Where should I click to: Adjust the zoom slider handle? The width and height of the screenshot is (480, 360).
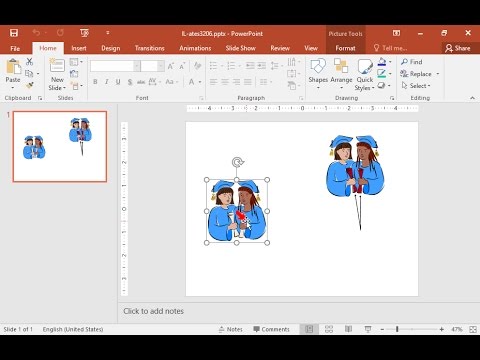(397, 329)
